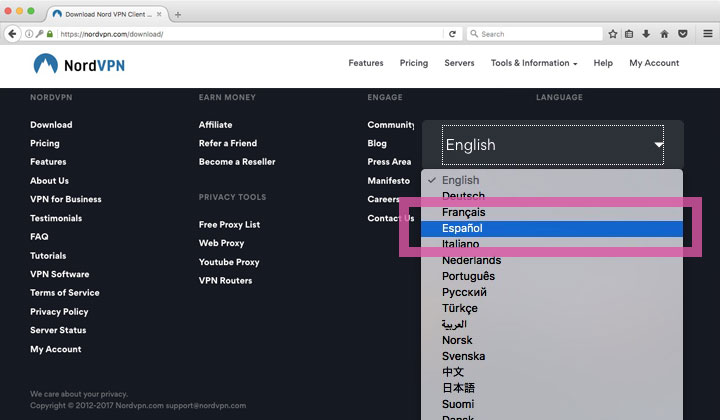Go to the home page icon
Image resolution: width=720 pixels, height=420 pixels.
(x=664, y=34)
